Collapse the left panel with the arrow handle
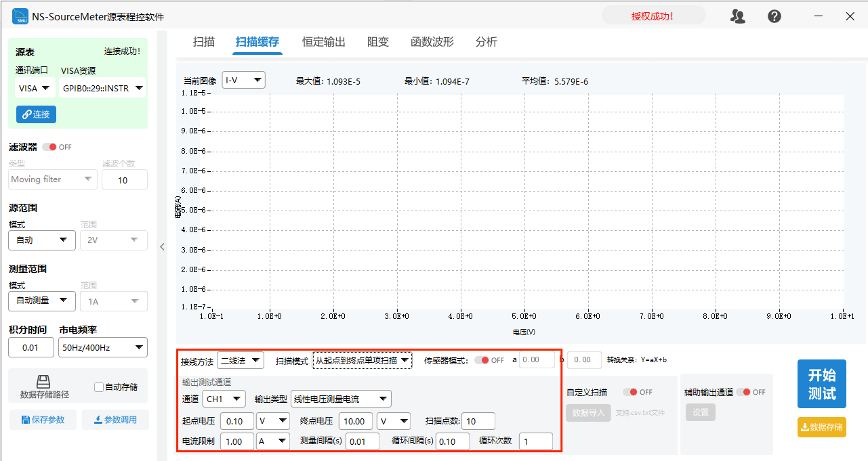 point(162,247)
